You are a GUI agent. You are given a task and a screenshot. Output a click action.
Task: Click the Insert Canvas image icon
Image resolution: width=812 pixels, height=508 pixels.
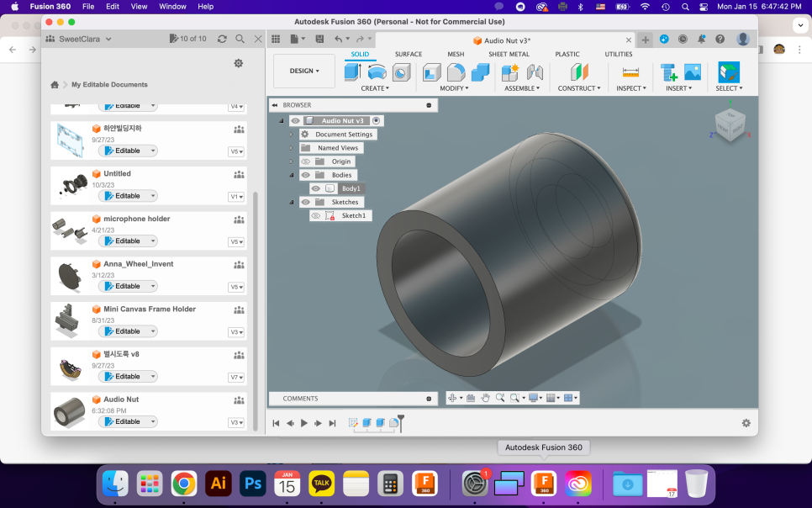click(x=693, y=72)
